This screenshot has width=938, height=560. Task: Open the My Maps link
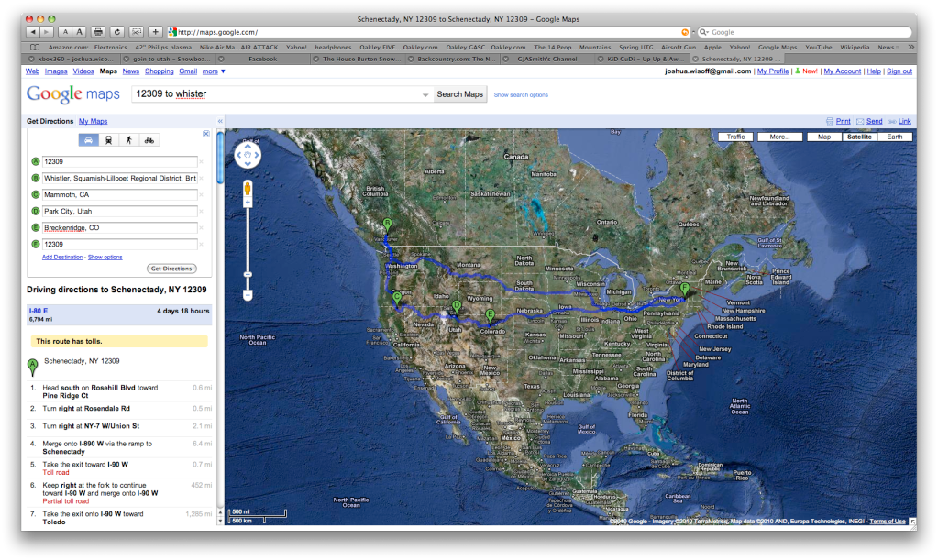click(93, 121)
